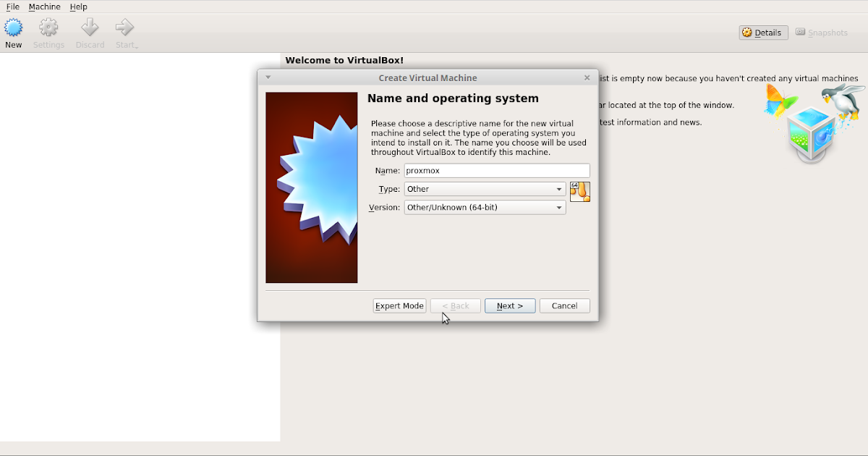The height and width of the screenshot is (456, 868).
Task: Switch to Expert Mode
Action: 399,306
